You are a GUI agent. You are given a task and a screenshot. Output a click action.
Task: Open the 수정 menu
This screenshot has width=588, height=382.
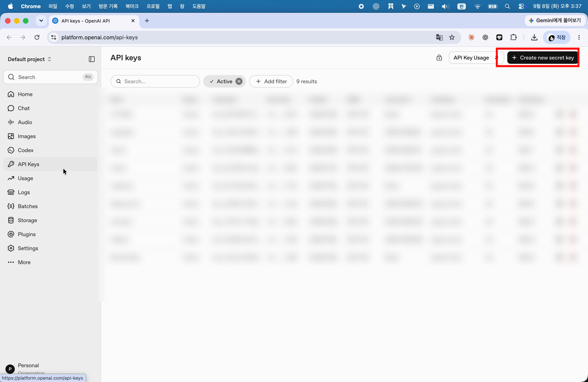click(x=69, y=6)
